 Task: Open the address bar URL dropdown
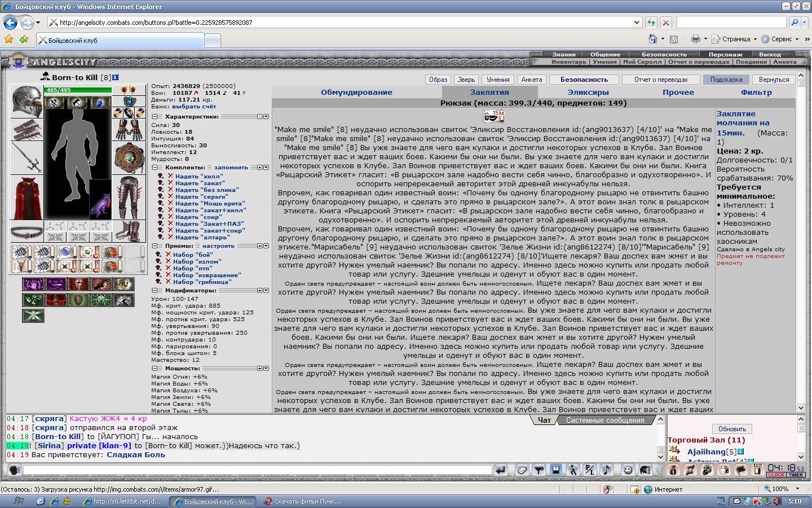coord(637,23)
